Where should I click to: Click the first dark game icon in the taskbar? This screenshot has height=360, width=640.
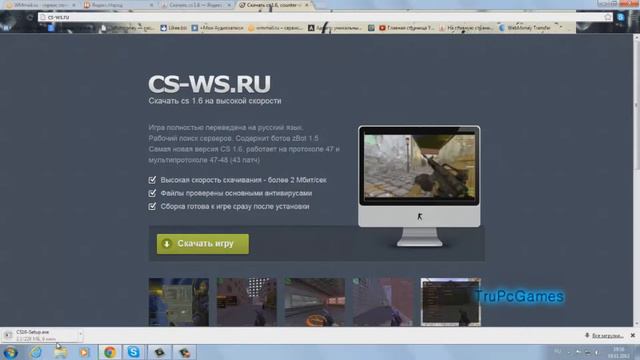(x=160, y=352)
